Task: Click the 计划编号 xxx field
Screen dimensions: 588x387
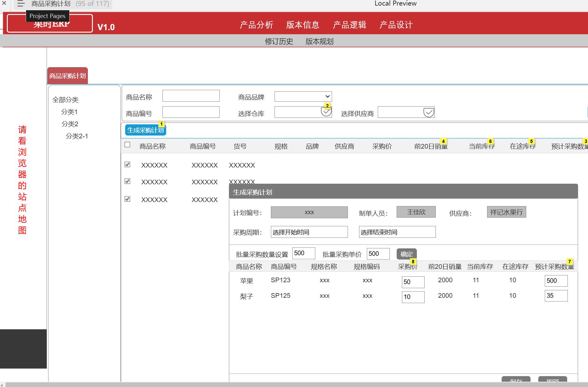Action: (309, 212)
